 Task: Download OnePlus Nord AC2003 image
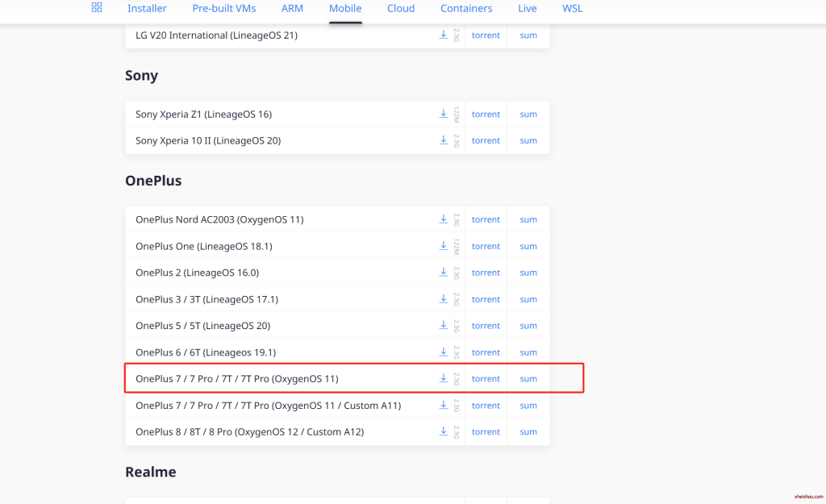pyautogui.click(x=444, y=219)
